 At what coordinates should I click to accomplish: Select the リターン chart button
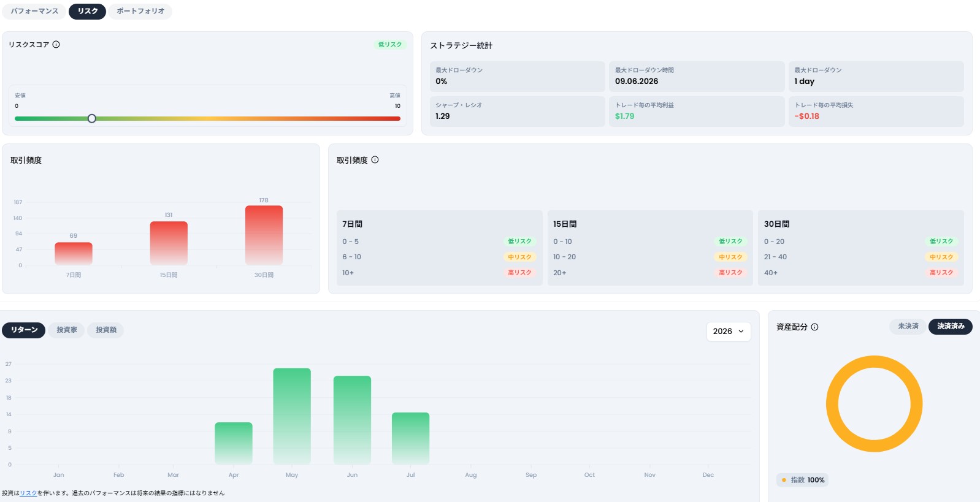(24, 330)
